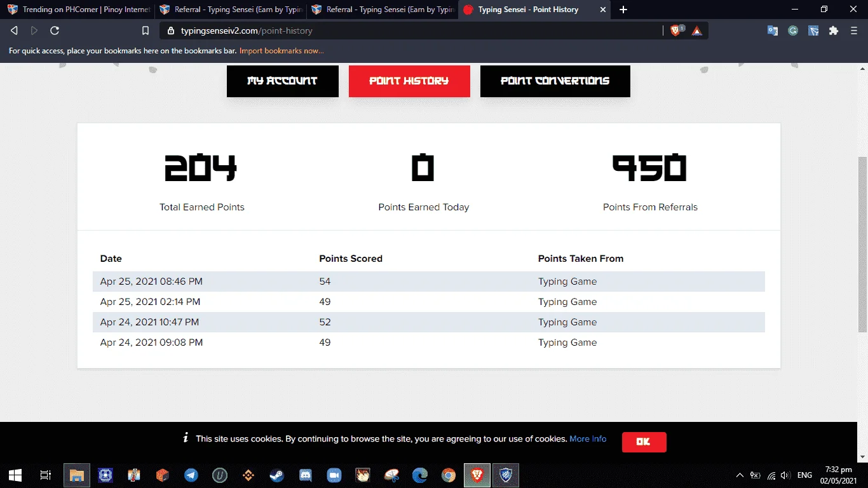Click the Brave browser taskbar icon
This screenshot has width=868, height=488.
(477, 475)
